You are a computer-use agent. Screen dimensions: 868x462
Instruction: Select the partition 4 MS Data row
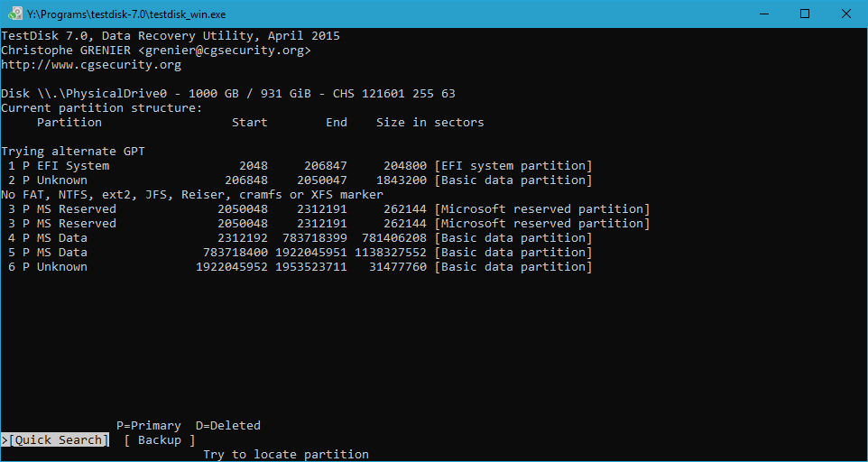click(x=298, y=238)
